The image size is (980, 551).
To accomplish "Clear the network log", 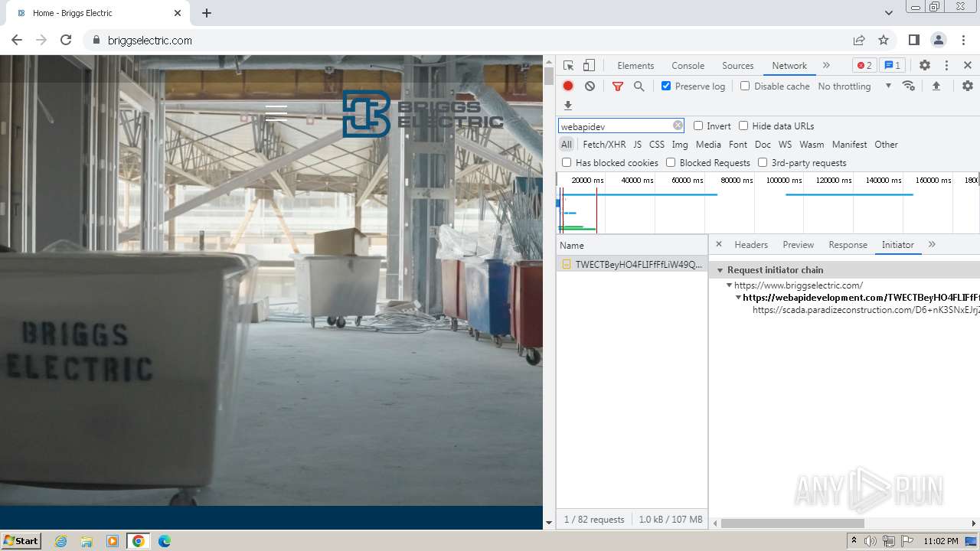I will (590, 86).
